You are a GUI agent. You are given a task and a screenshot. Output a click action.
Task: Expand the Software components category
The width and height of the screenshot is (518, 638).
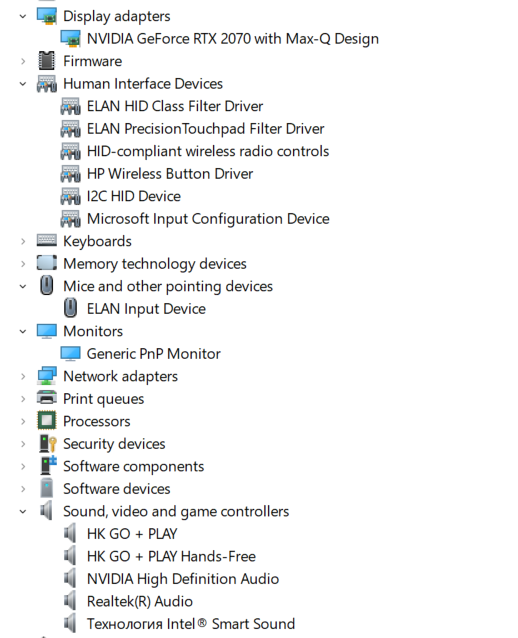(x=23, y=467)
